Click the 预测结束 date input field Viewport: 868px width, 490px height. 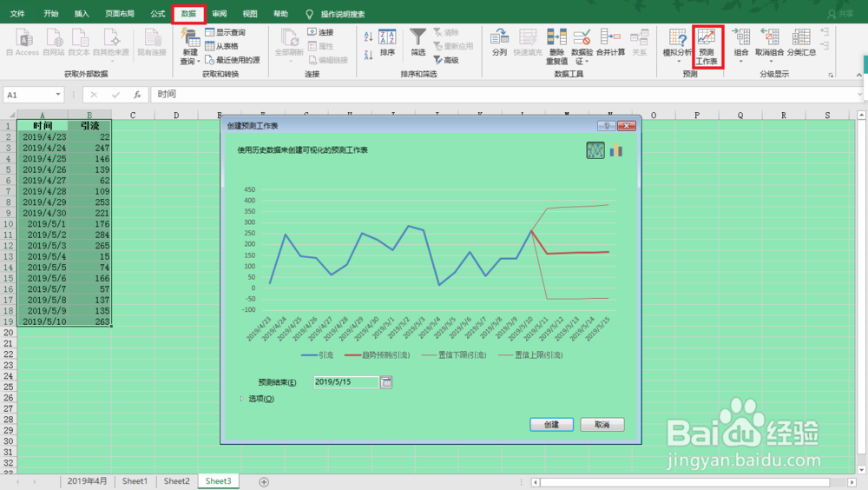pyautogui.click(x=346, y=382)
